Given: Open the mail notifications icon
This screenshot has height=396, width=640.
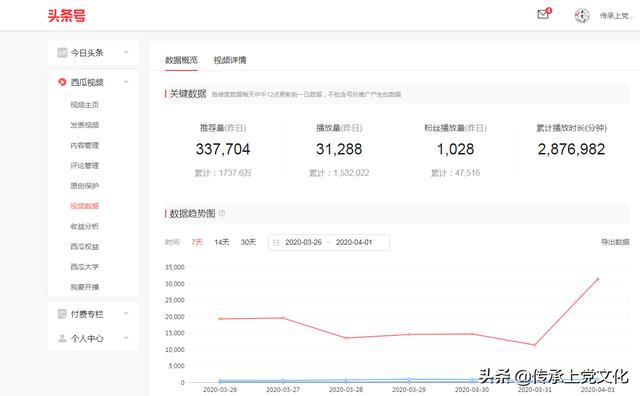Looking at the screenshot, I should (543, 14).
